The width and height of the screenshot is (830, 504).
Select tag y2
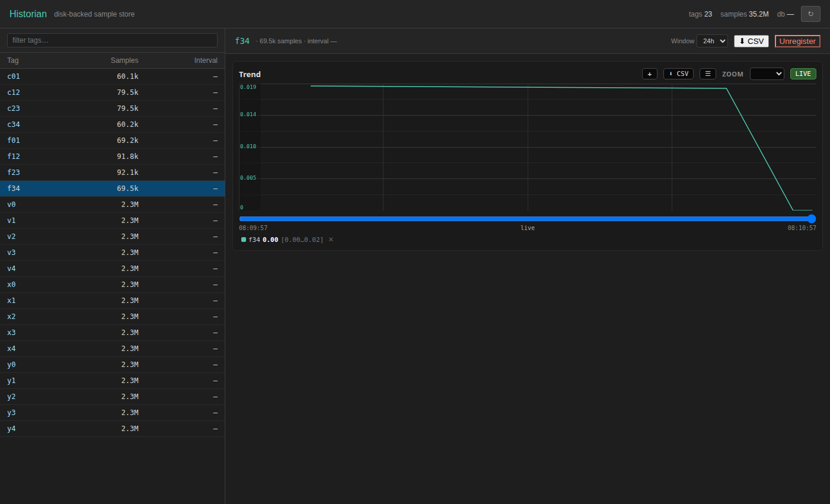(112, 397)
